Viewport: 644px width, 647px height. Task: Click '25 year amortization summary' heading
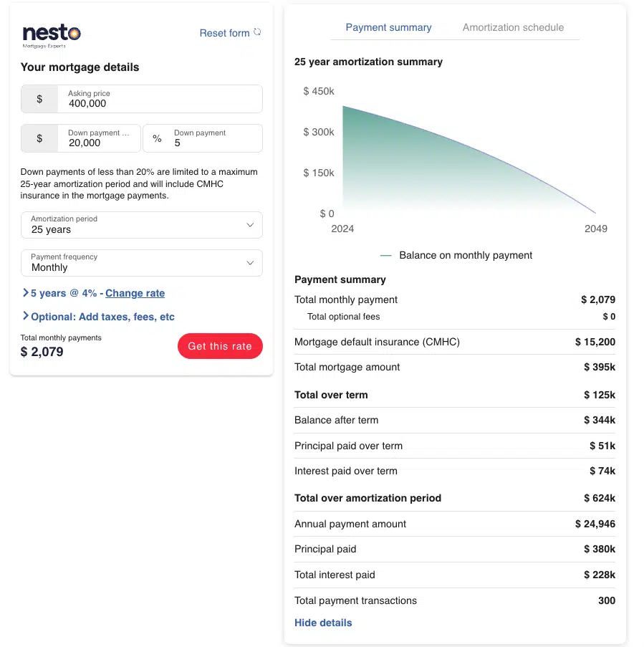368,62
